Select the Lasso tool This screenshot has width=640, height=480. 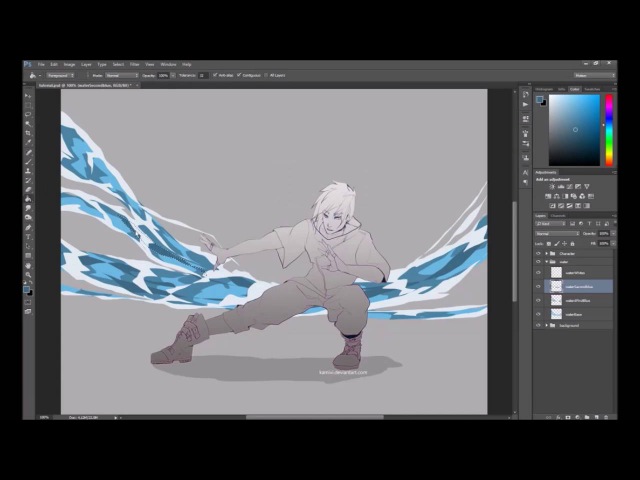click(28, 115)
